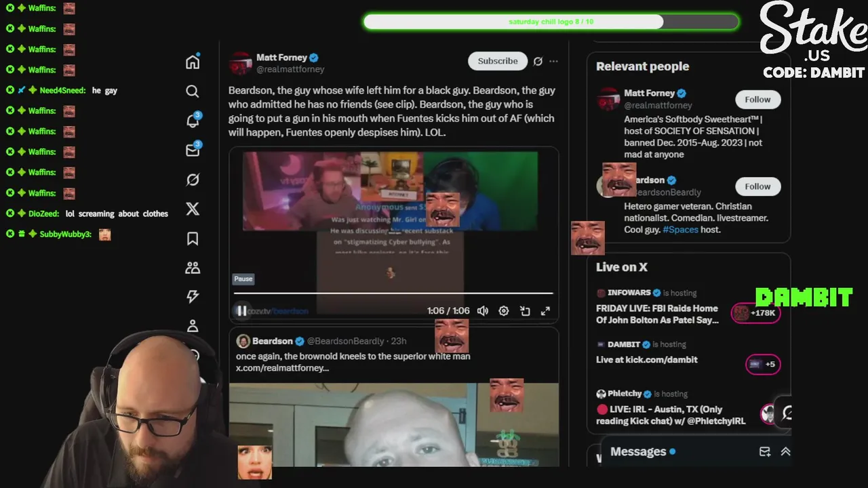Click the SubbyWubby3 chat username
Image resolution: width=868 pixels, height=488 pixels.
pos(65,235)
